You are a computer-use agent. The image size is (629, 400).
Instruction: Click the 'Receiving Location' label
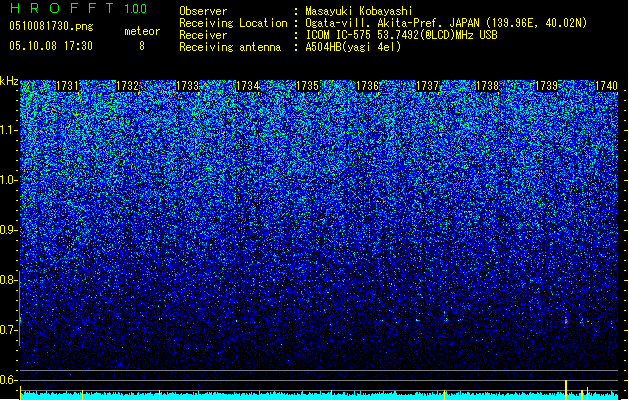[x=233, y=23]
